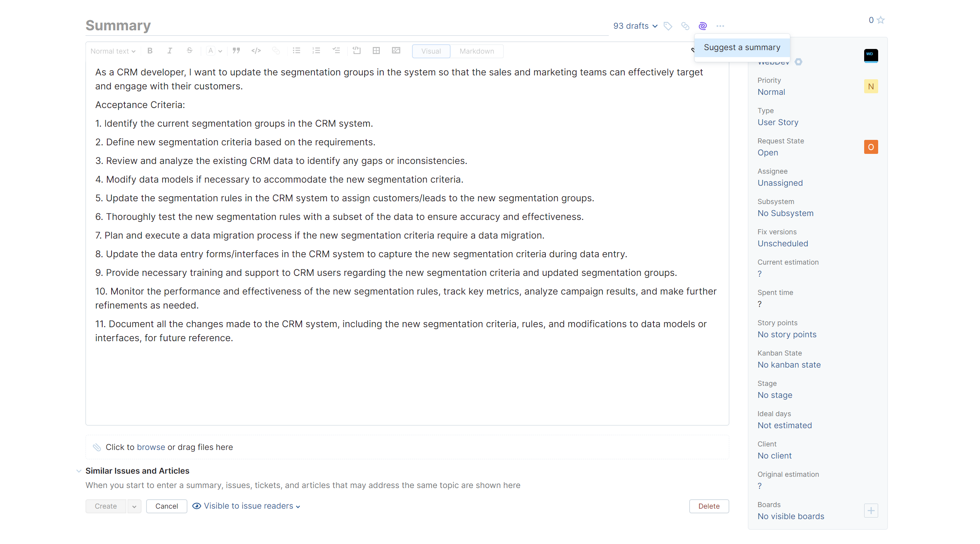Collapse Similar Issues and Articles section
The width and height of the screenshot is (980, 544).
click(79, 471)
